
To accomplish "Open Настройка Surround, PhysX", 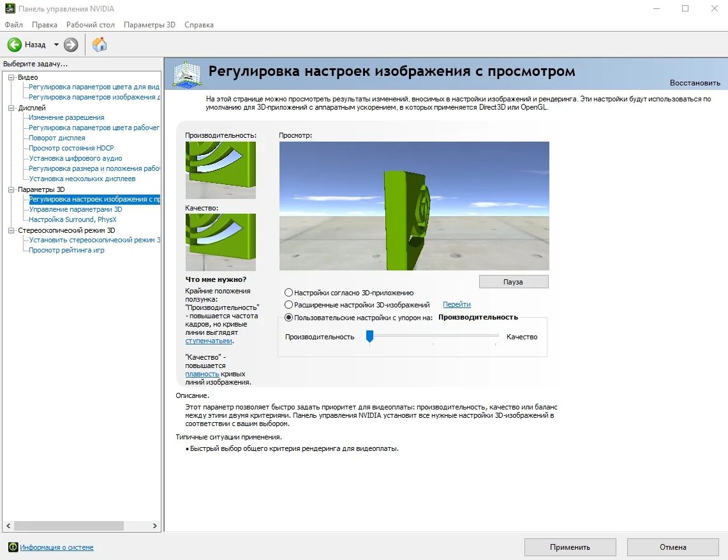I will click(73, 219).
